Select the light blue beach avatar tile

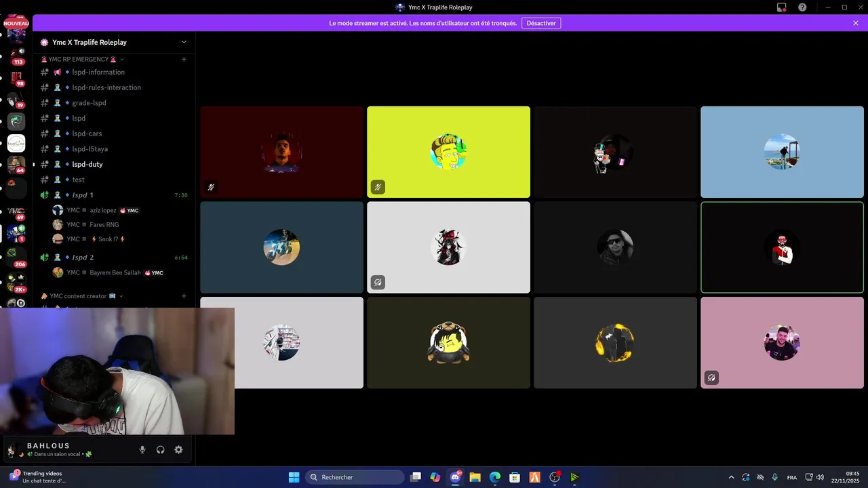pyautogui.click(x=782, y=152)
